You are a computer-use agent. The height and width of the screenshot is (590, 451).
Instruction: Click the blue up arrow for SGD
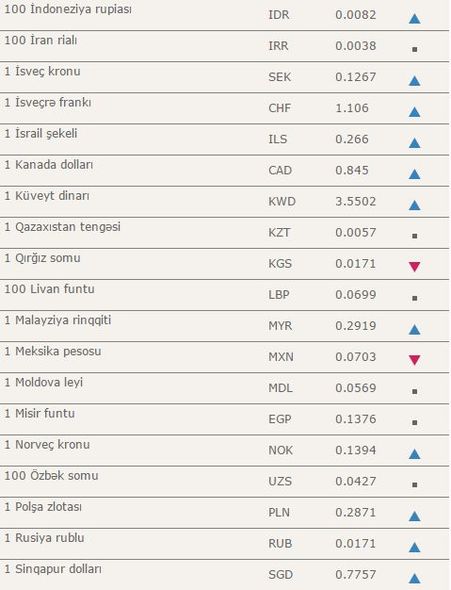pos(414,578)
